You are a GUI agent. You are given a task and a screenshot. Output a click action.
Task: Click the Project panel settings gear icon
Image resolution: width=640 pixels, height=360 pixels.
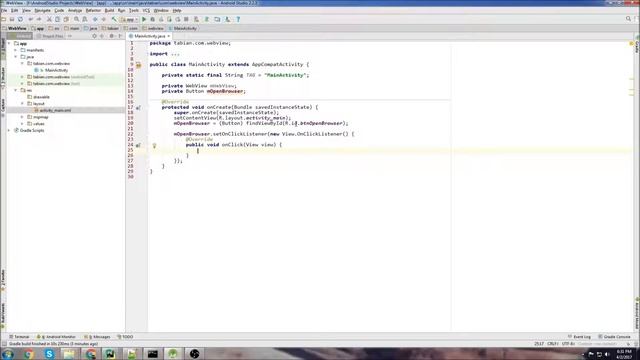point(111,36)
